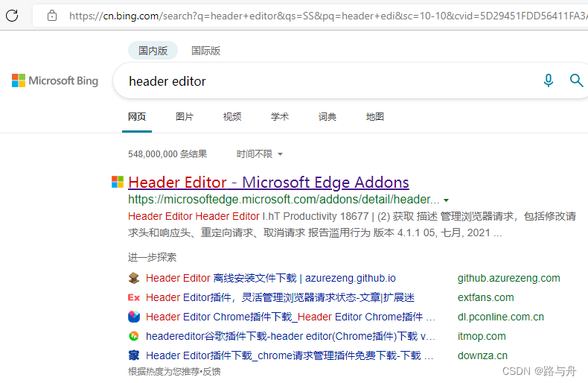This screenshot has width=588, height=383.
Task: Click the padlock site info icon
Action: coord(52,16)
